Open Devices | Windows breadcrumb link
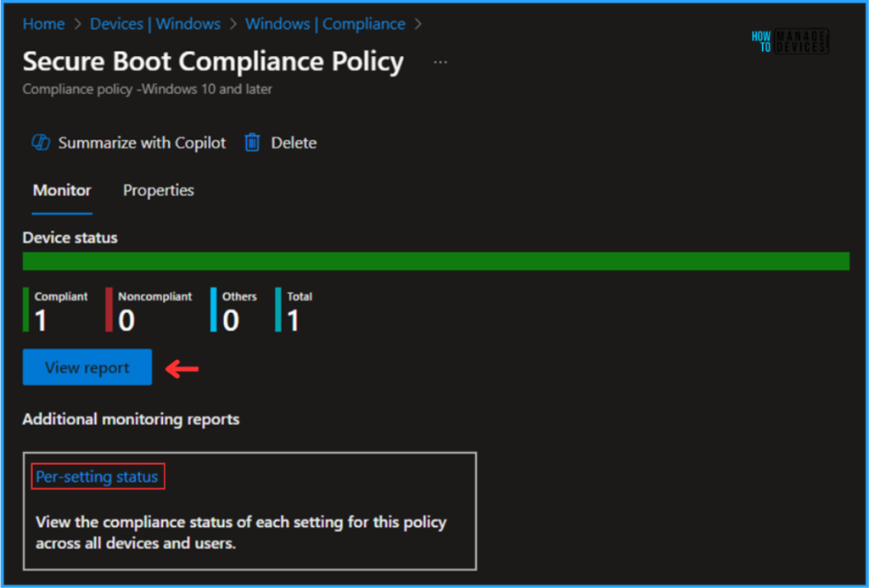This screenshot has width=869, height=588. tap(155, 24)
